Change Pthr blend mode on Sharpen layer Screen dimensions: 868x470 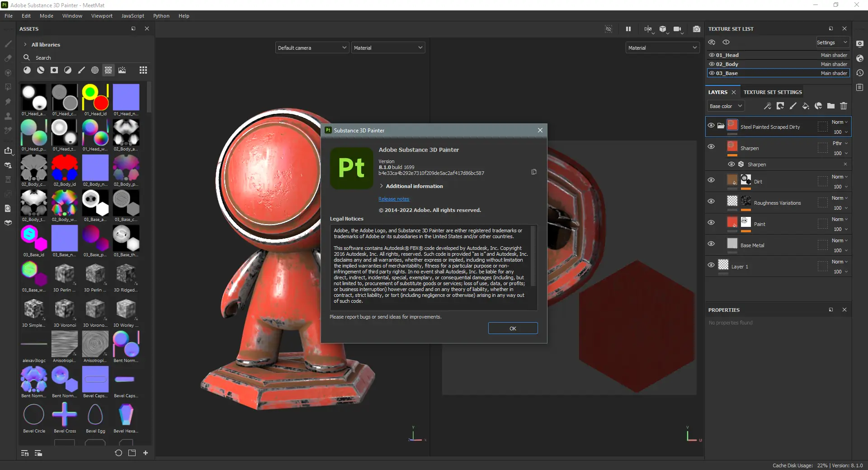tap(840, 143)
